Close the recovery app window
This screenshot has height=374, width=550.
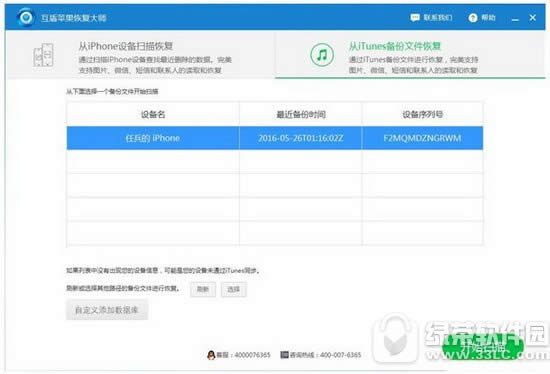tap(532, 18)
